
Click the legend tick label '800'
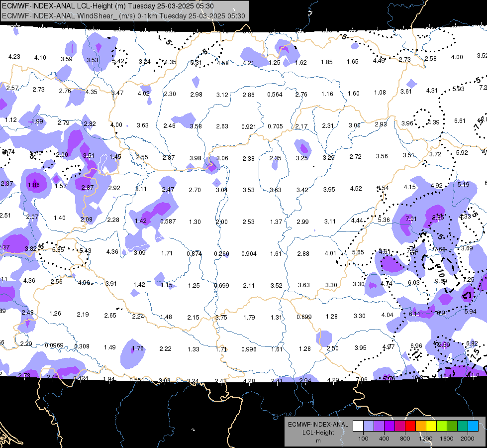click(405, 439)
